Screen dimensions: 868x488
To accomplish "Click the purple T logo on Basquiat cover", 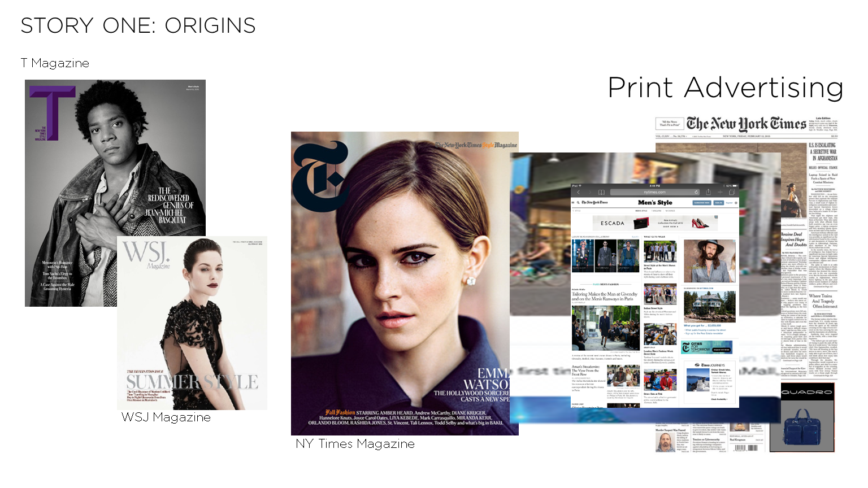I will coord(52,113).
